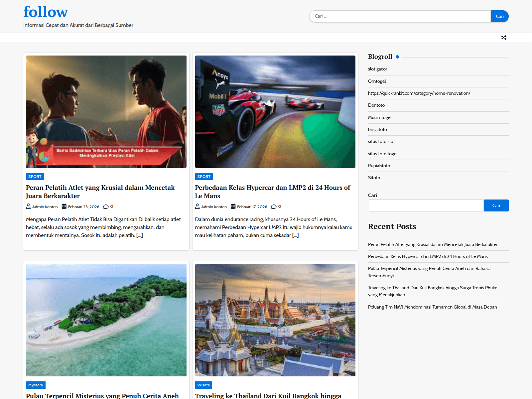Open situs toto togel blogroll link

(x=383, y=154)
